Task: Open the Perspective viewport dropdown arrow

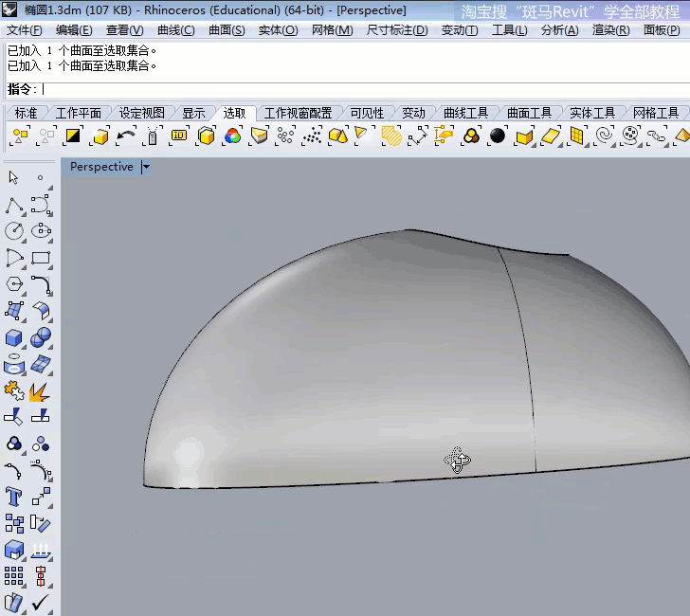Action: (147, 167)
